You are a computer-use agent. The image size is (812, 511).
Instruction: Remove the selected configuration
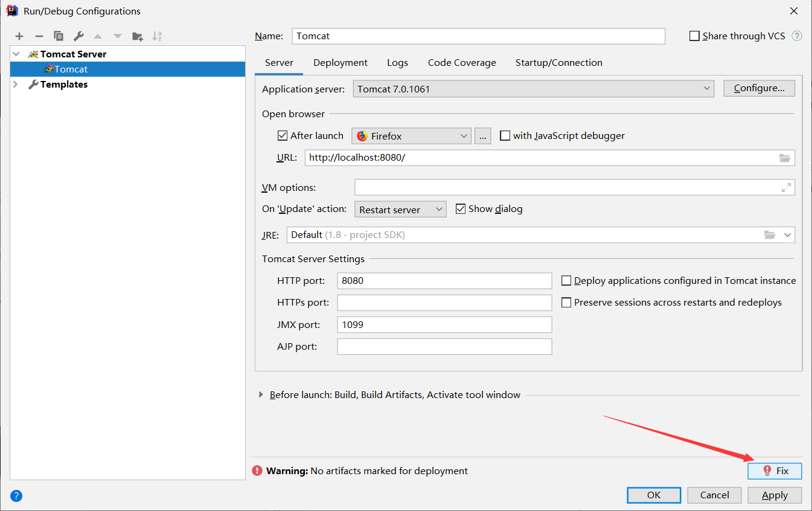pyautogui.click(x=39, y=36)
